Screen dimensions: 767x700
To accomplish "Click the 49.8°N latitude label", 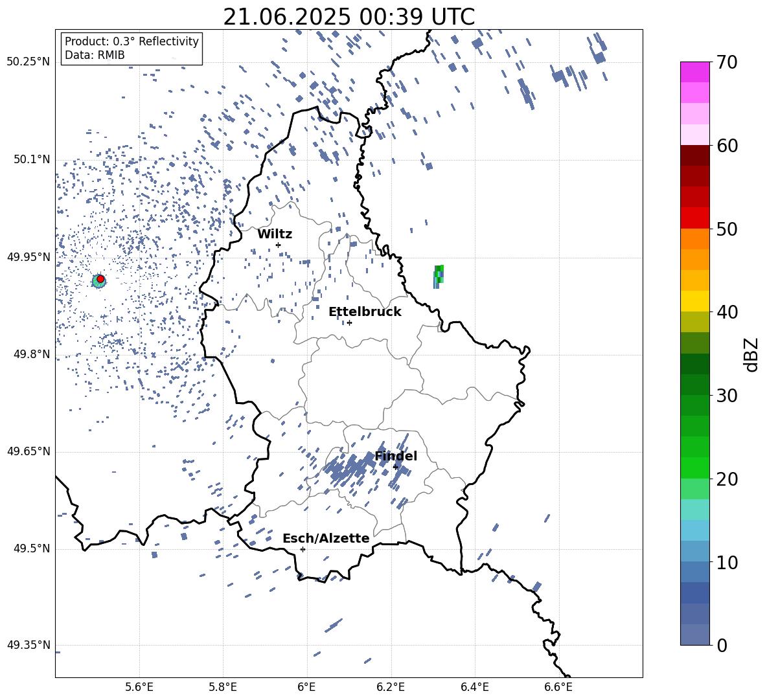I will (x=31, y=354).
